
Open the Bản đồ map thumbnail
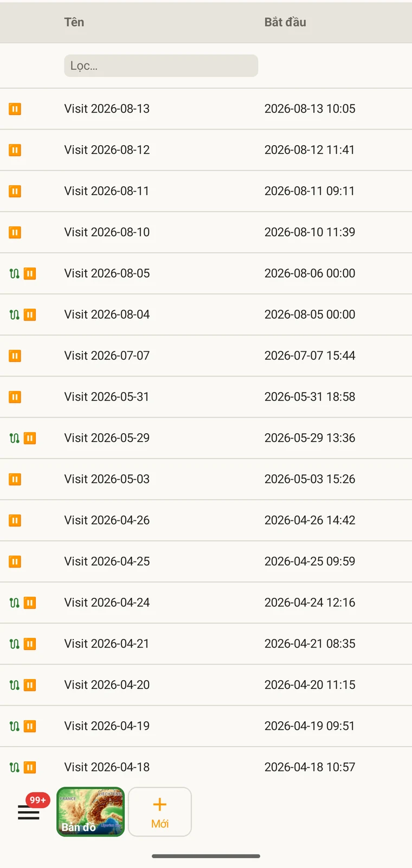pyautogui.click(x=91, y=812)
